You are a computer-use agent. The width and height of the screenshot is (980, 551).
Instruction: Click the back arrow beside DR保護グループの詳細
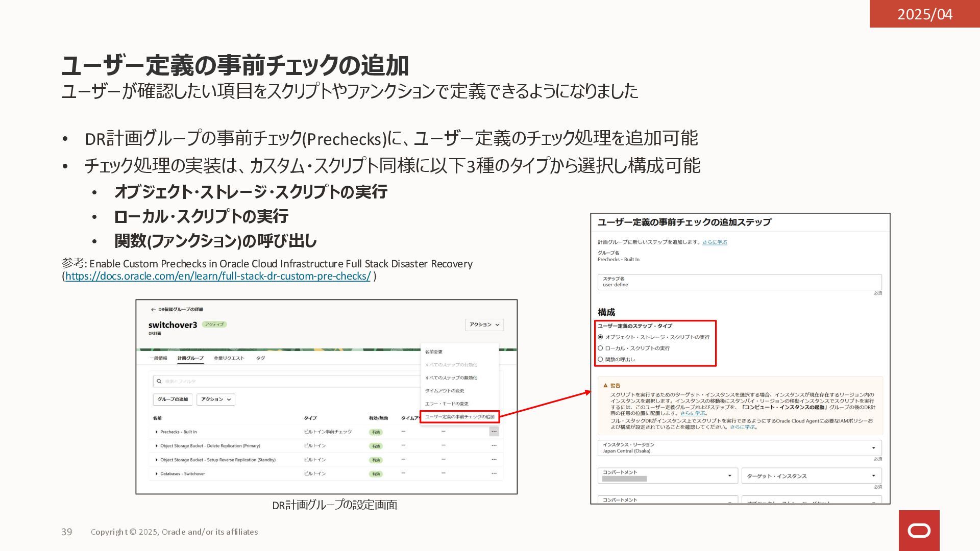coord(153,310)
